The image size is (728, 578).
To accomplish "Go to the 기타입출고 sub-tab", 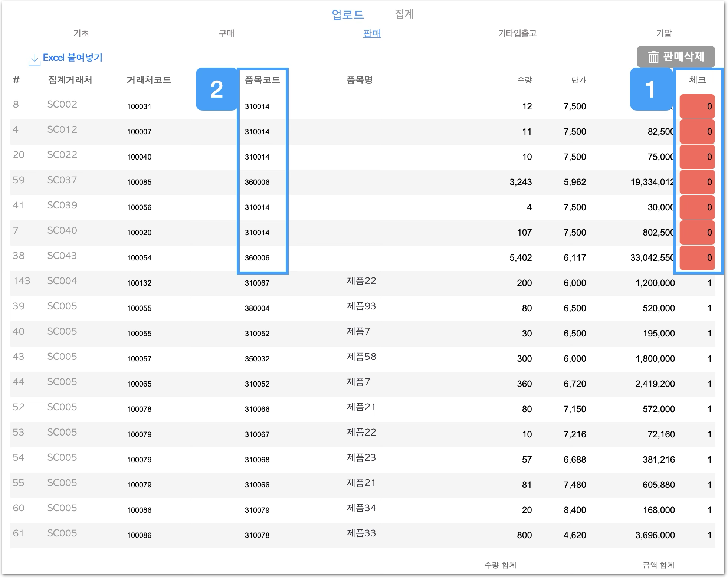I will (x=517, y=33).
